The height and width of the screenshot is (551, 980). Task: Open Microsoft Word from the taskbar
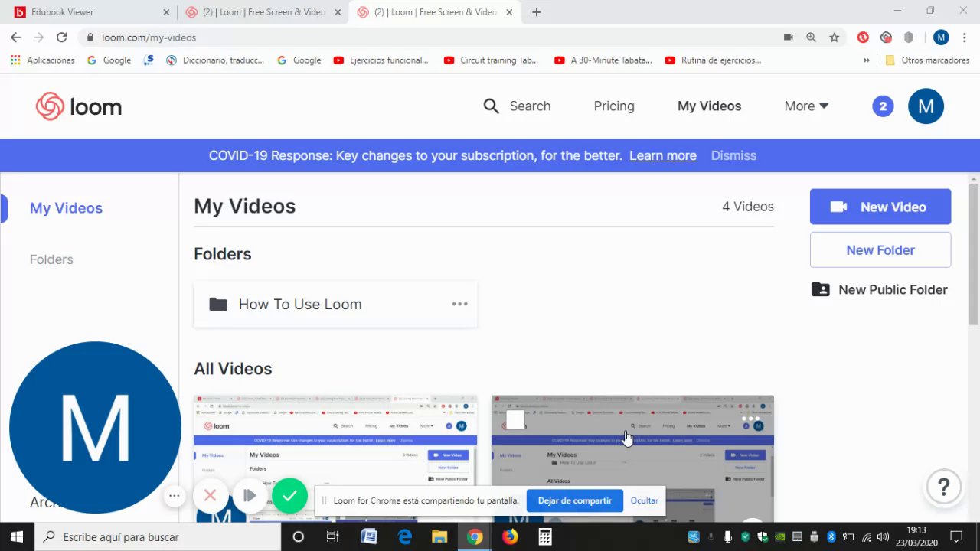[x=369, y=536]
